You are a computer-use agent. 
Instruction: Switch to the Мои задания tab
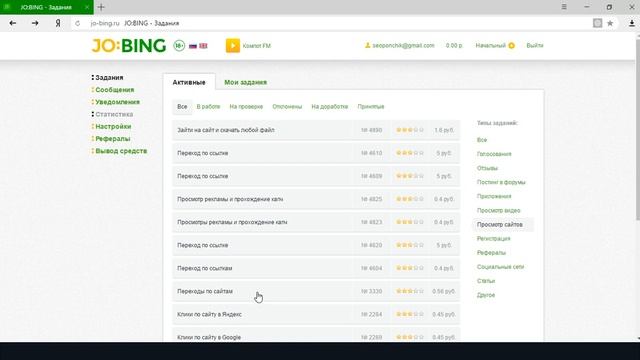click(x=245, y=82)
